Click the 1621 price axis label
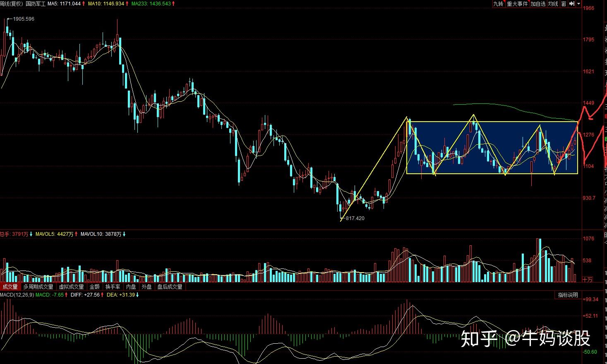This screenshot has height=364, width=607. 588,72
